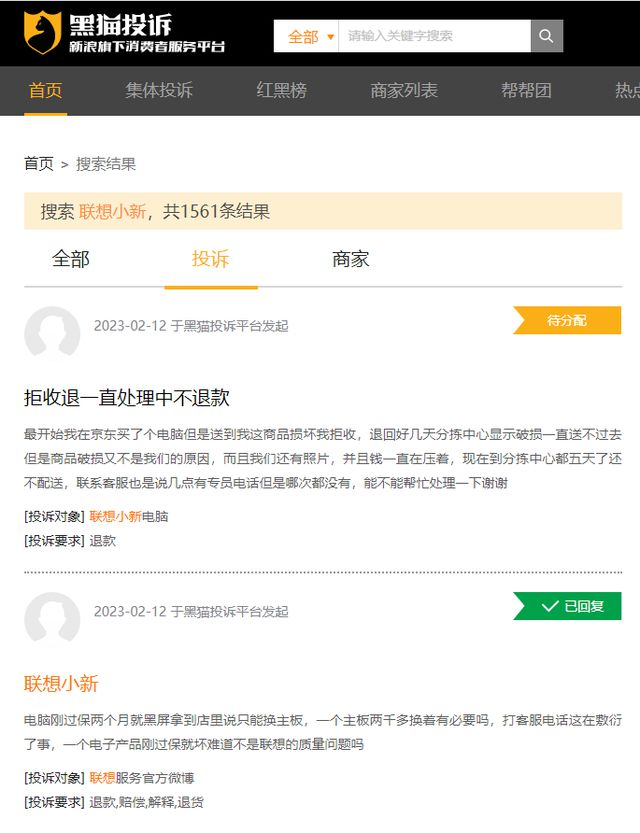The image size is (640, 833).
Task: Click the checkmark on the 已回复 badge
Action: (x=547, y=606)
